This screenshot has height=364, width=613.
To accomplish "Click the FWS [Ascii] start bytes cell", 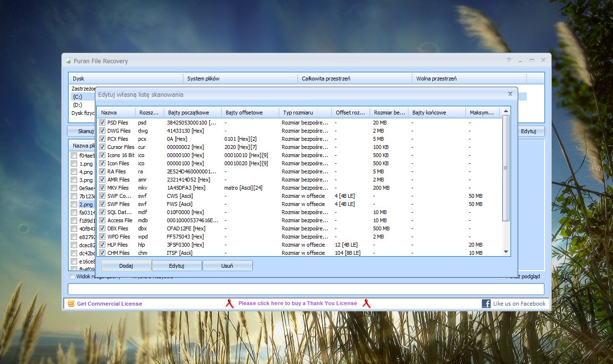I will tap(180, 204).
